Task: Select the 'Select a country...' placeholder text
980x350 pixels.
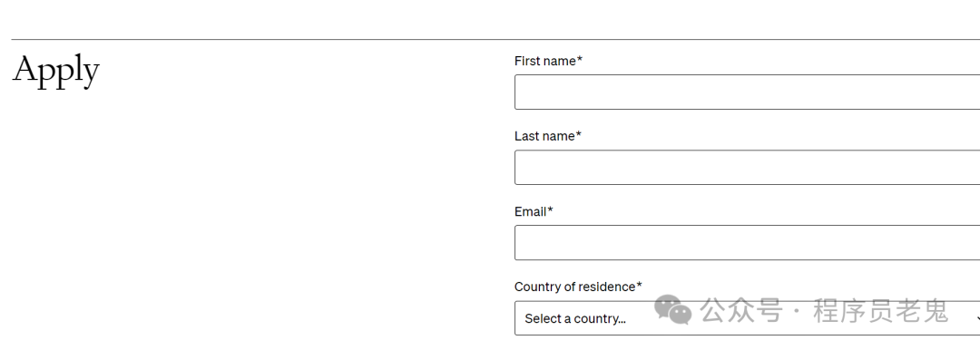Action: [575, 319]
